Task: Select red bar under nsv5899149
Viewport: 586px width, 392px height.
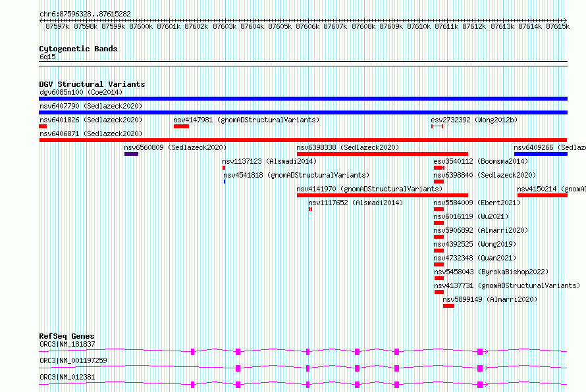Action: pyautogui.click(x=449, y=306)
